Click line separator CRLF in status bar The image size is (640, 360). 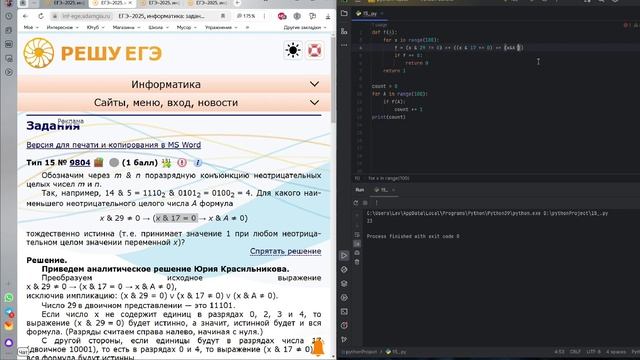pos(575,352)
